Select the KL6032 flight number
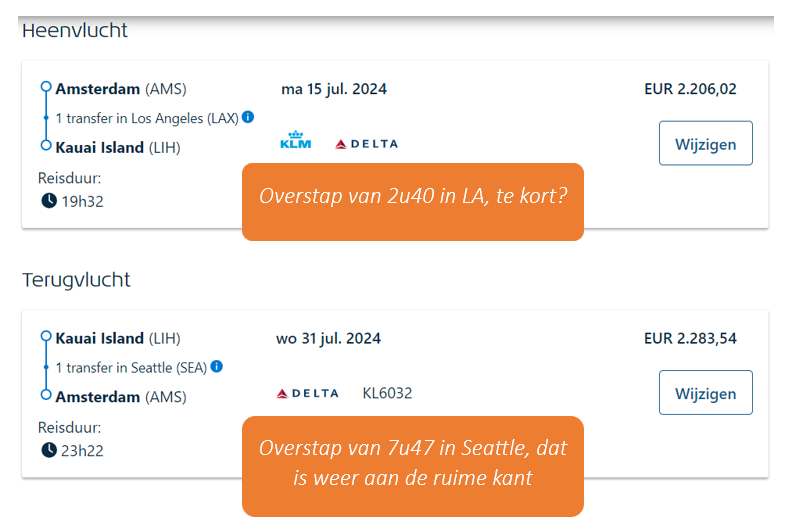Viewport: 794px width, 531px height. [387, 393]
